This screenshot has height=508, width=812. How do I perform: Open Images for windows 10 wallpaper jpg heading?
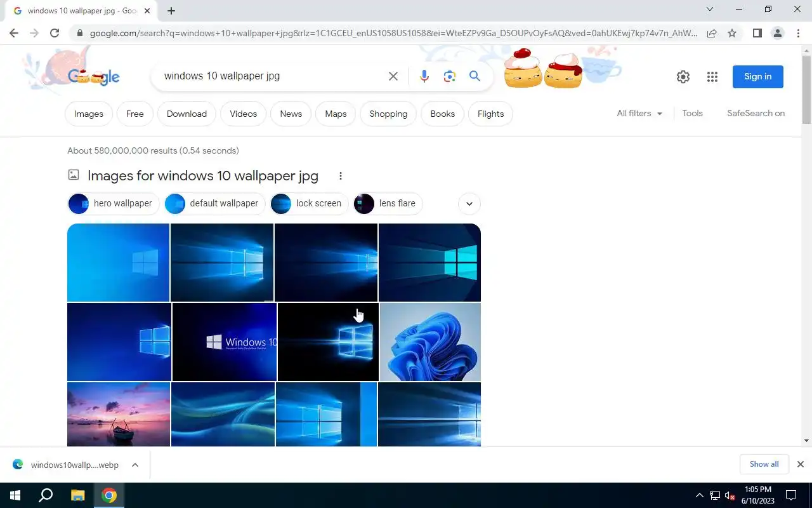203,176
